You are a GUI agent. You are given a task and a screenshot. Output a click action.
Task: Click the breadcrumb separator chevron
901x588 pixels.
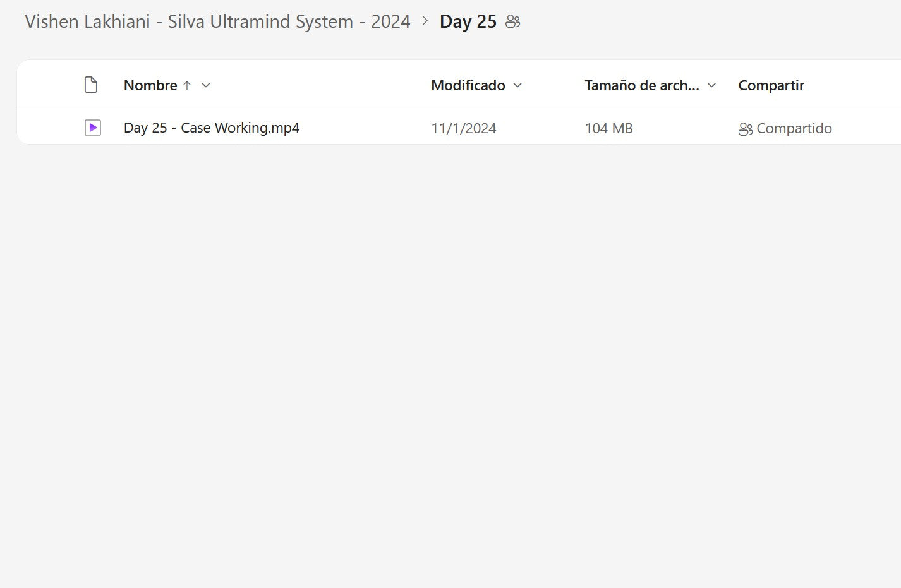coord(425,21)
